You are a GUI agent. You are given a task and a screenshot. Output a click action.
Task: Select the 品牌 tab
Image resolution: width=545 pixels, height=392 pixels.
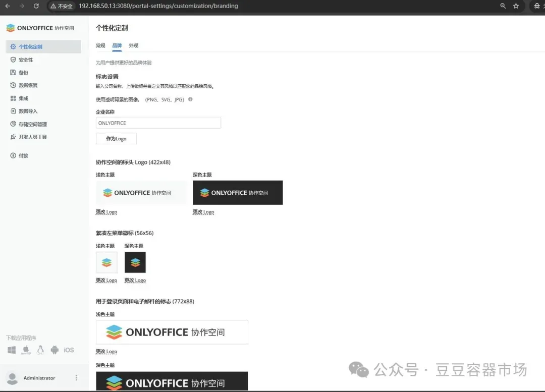coord(117,45)
